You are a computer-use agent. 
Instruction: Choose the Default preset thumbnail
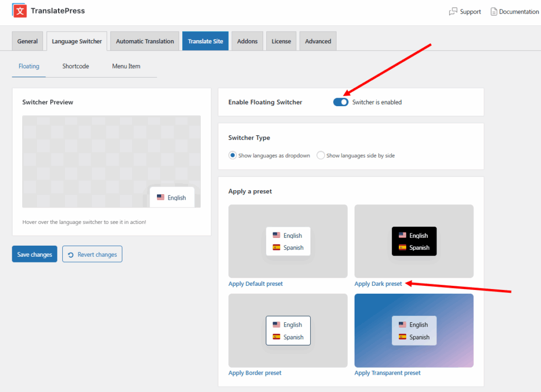[x=288, y=241]
